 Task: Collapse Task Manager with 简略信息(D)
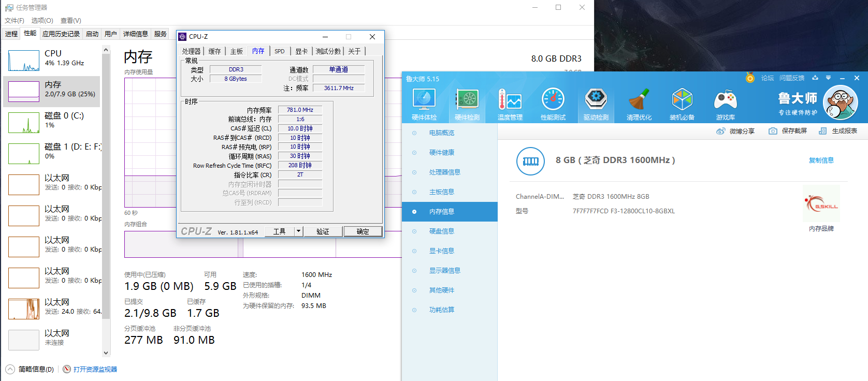(x=30, y=369)
